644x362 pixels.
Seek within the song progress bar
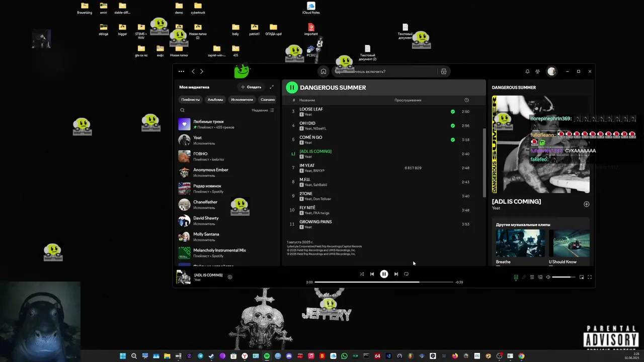(384, 282)
